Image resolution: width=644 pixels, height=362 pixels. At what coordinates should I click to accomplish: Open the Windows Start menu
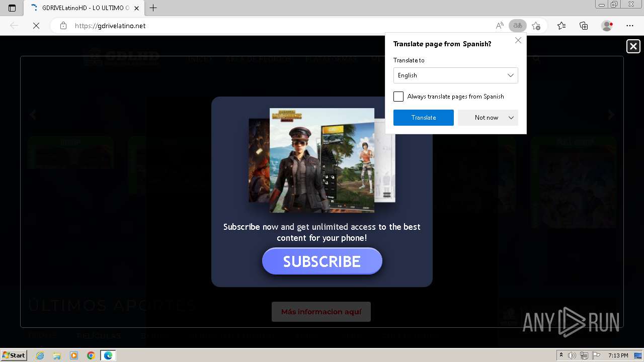(x=14, y=355)
